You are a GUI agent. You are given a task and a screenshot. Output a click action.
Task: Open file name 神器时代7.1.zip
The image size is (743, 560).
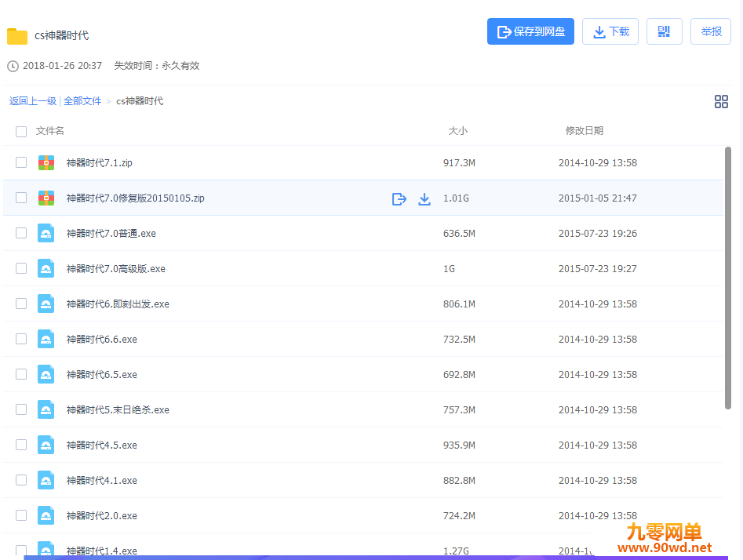(x=100, y=163)
